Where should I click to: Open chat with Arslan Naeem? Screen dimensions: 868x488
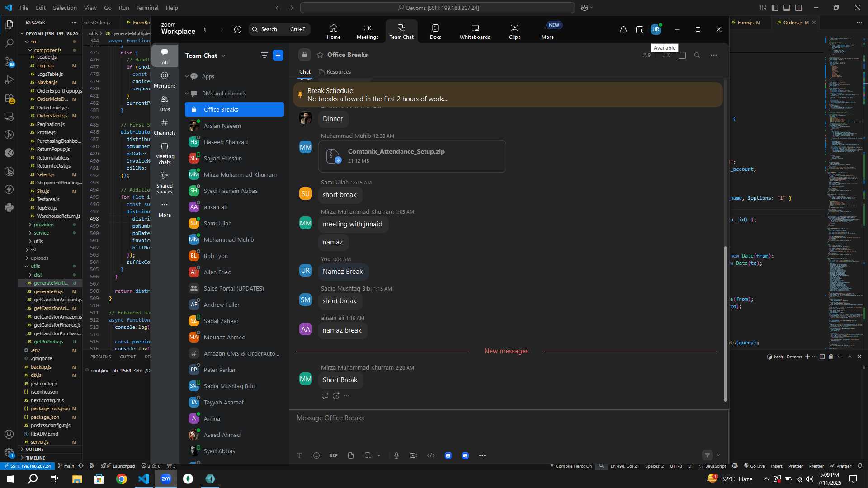tap(234, 126)
